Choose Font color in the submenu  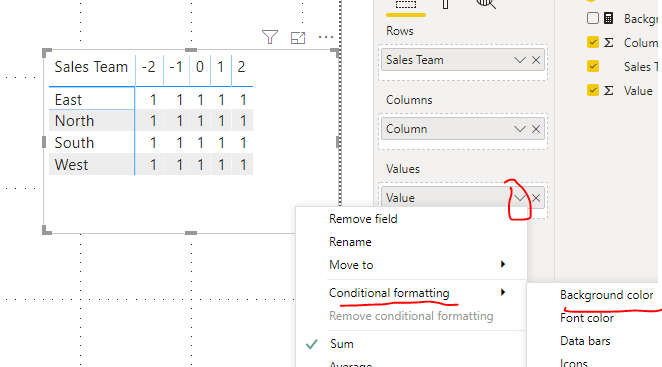pyautogui.click(x=587, y=318)
